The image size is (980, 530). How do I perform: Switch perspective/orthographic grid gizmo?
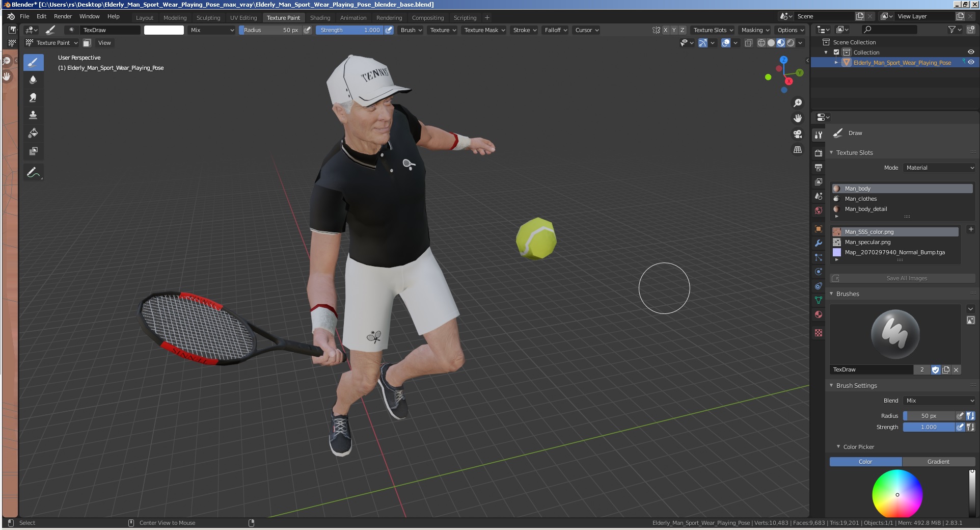(x=798, y=150)
